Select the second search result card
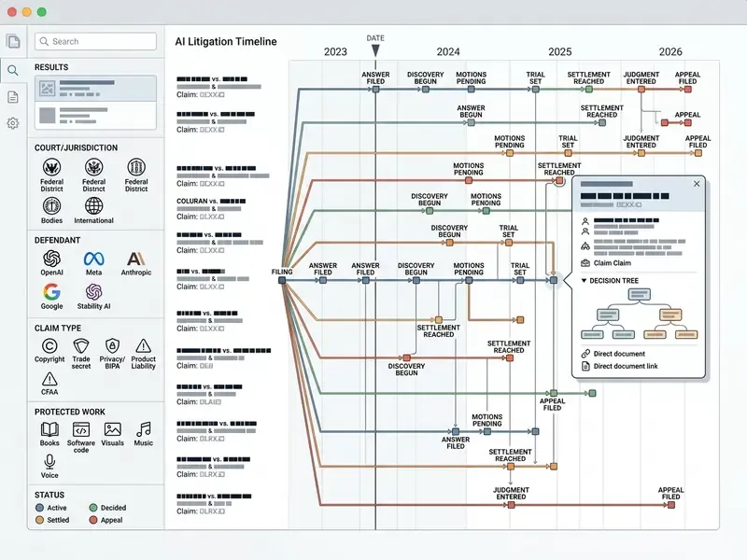The image size is (747, 560). pos(95,115)
